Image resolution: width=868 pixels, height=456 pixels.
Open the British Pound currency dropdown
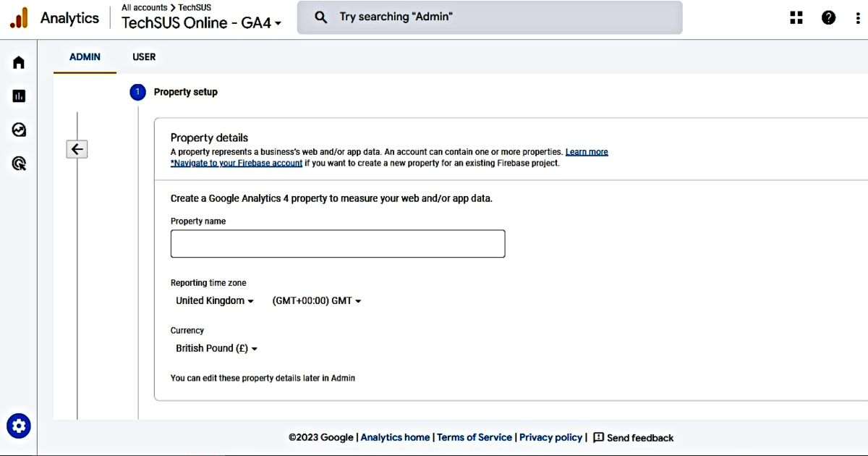coord(216,348)
